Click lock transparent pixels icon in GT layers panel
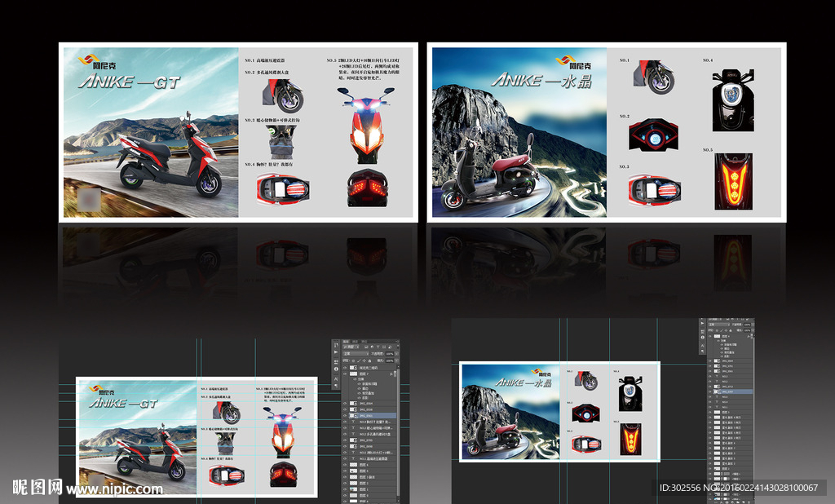The width and height of the screenshot is (835, 504). (354, 360)
